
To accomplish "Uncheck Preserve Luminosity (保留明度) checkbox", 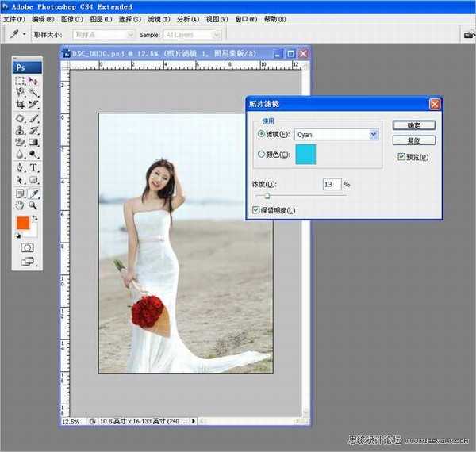I will click(255, 210).
